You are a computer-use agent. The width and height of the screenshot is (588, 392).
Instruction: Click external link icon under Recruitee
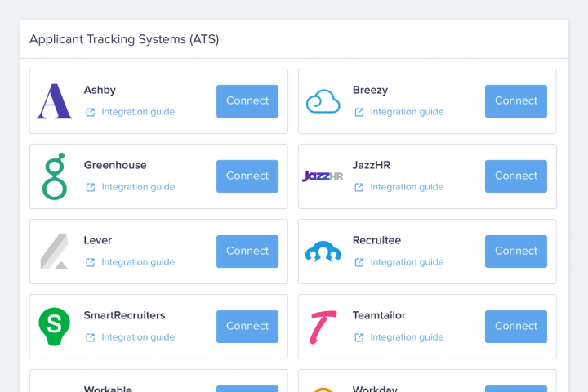tap(359, 262)
